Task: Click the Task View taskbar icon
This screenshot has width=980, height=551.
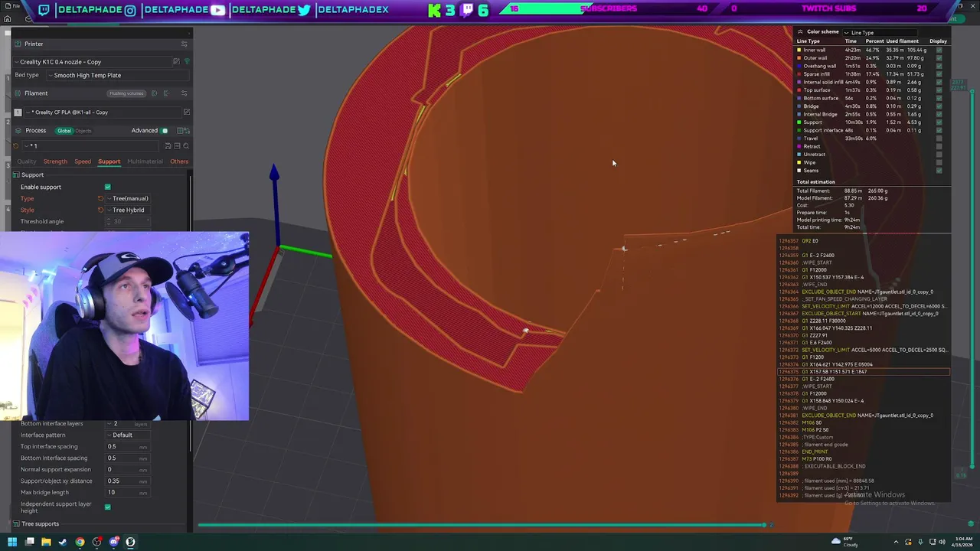Action: pyautogui.click(x=29, y=542)
